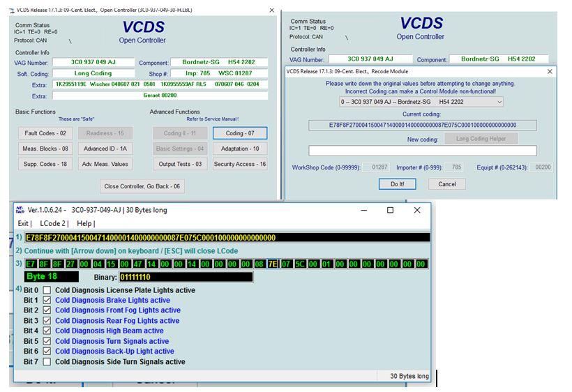Select byte cell 04
The image size is (572, 392).
click(x=98, y=264)
